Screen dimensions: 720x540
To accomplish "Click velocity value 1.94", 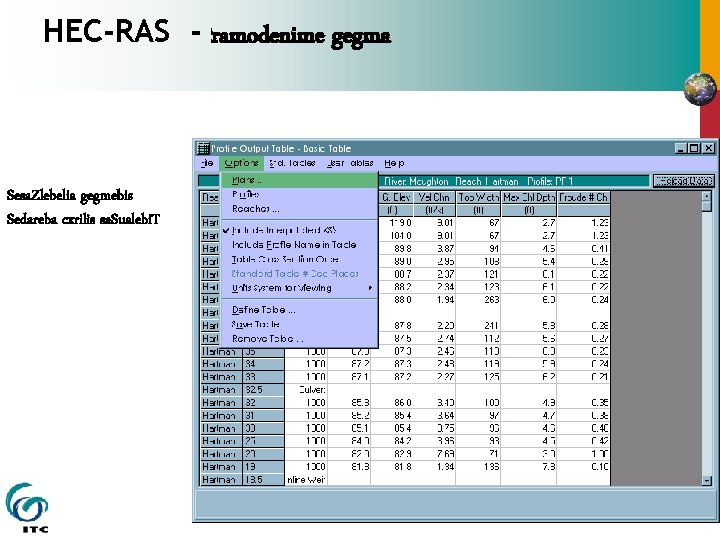I will click(x=434, y=300).
